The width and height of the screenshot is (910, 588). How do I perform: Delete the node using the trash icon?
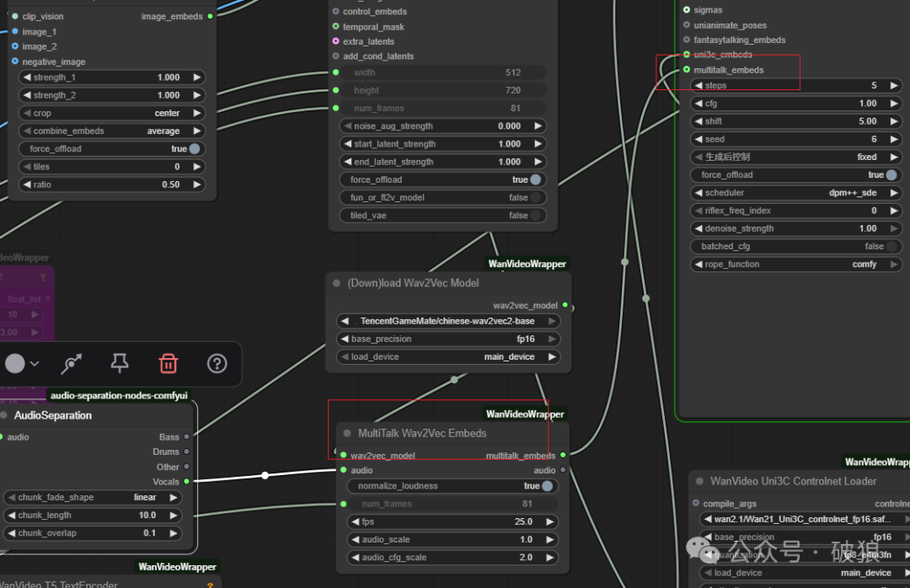[169, 363]
